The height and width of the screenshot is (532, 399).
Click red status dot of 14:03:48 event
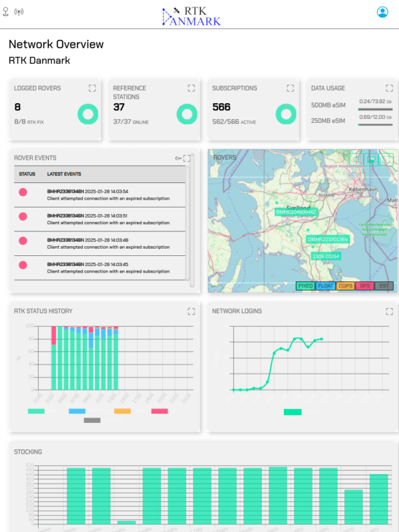click(x=23, y=241)
